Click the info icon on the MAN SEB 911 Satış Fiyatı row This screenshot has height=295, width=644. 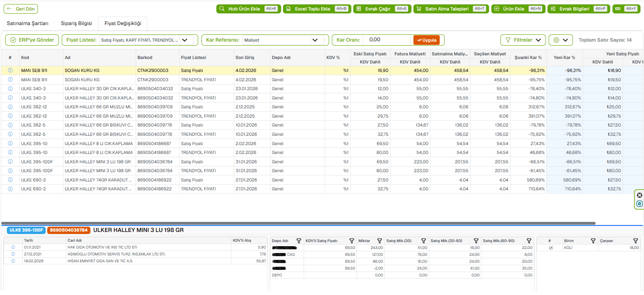click(x=10, y=70)
